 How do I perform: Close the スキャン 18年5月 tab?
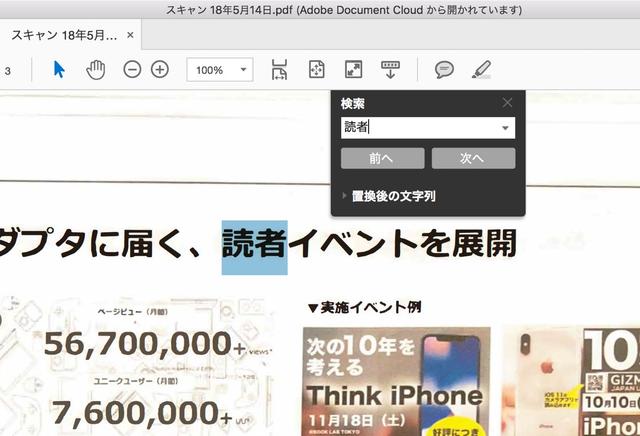[130, 35]
